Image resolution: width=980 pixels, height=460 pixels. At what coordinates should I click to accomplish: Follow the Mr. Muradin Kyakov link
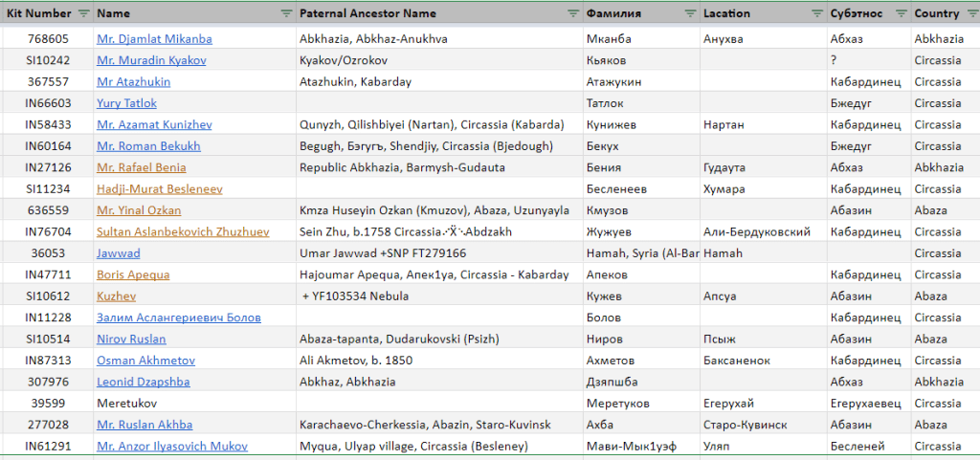(x=151, y=60)
